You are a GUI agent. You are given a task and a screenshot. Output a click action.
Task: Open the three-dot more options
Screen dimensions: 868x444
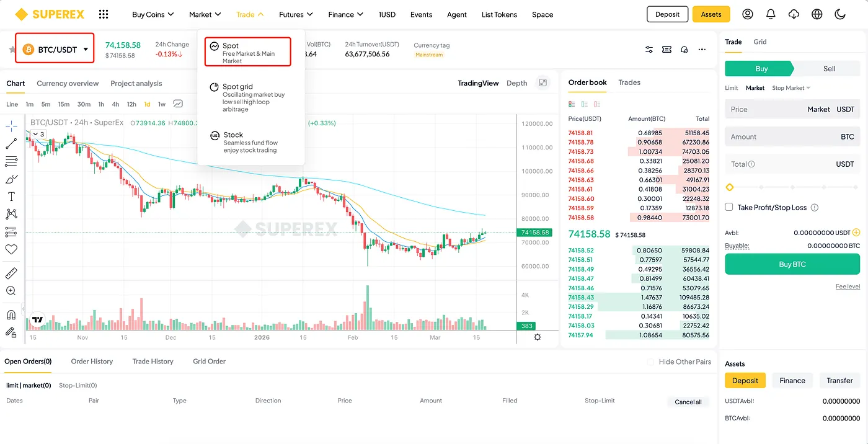tap(702, 50)
